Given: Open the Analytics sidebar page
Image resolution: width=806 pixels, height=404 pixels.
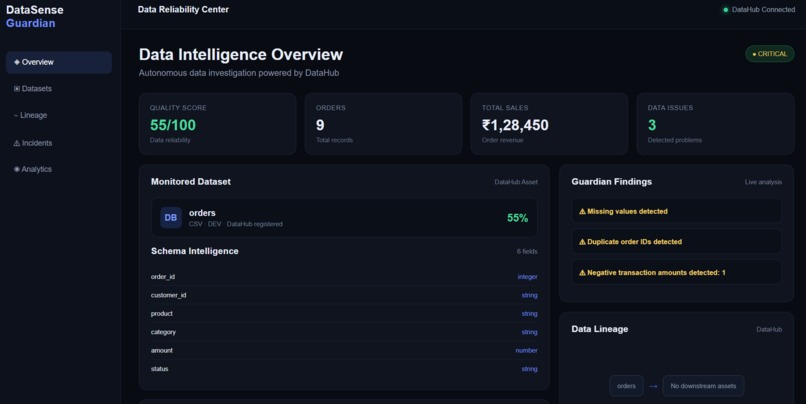Looking at the screenshot, I should (x=59, y=169).
